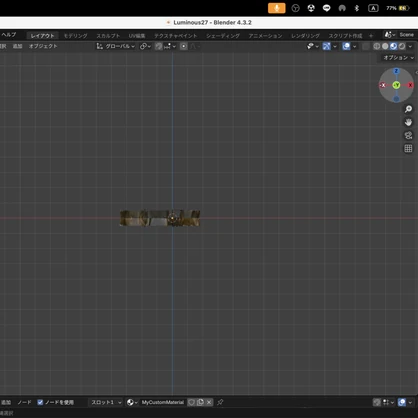The height and width of the screenshot is (418, 418).
Task: Browse materials with sphere icon dropdown
Action: coord(132,402)
